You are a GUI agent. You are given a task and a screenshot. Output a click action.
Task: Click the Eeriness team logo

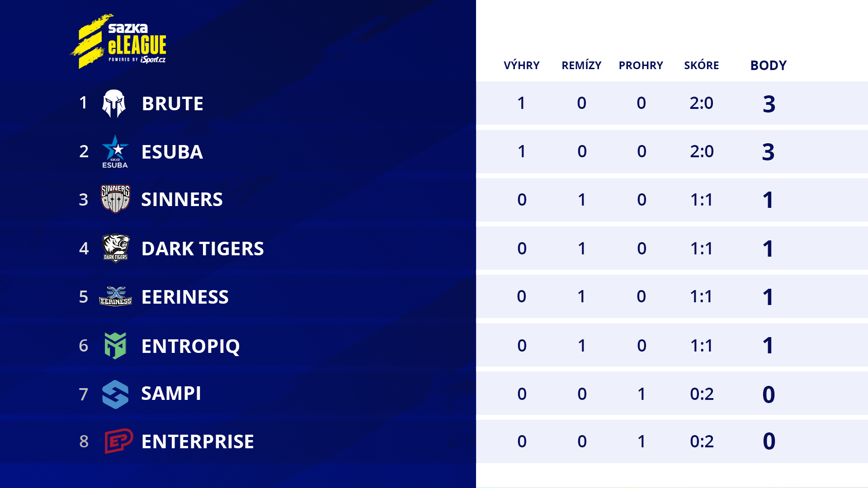(x=115, y=296)
